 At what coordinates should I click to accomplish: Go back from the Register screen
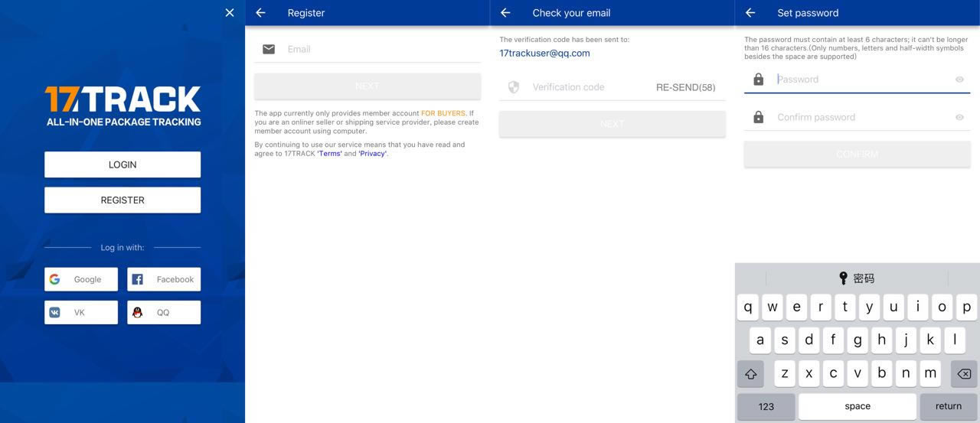260,13
